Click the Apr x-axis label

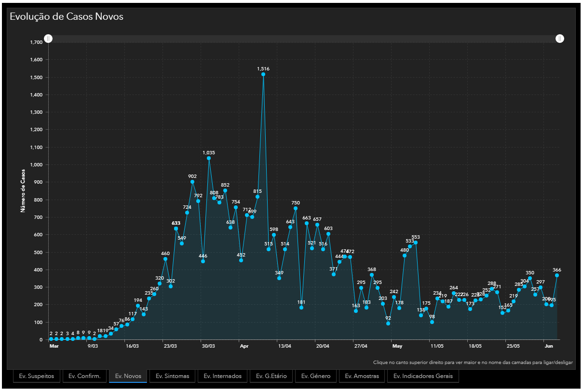pos(244,346)
